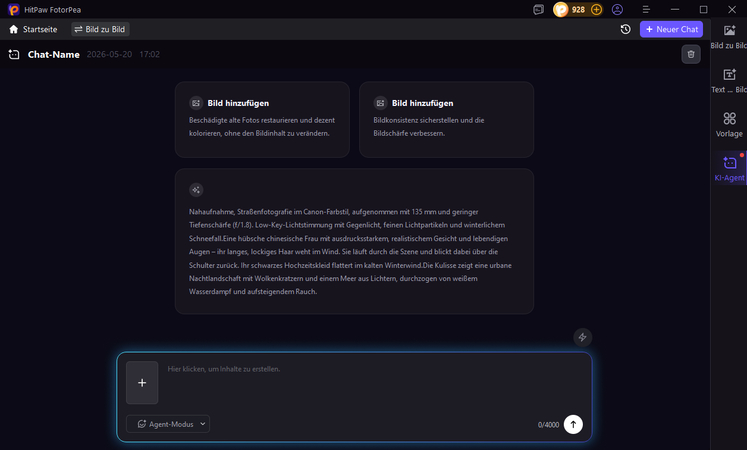The width and height of the screenshot is (747, 450).
Task: Choose the photo restoration Bild hinzufügen card
Action: 262,120
